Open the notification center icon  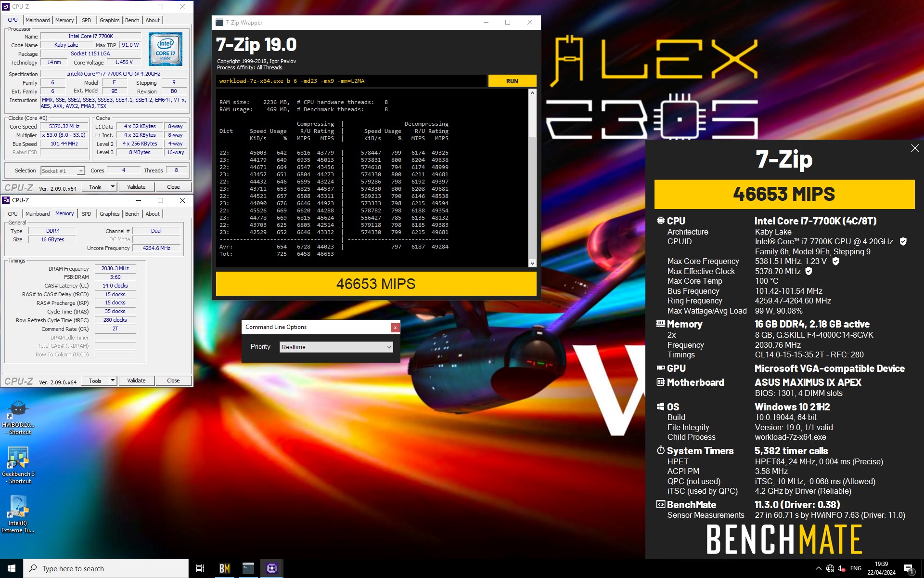(909, 569)
